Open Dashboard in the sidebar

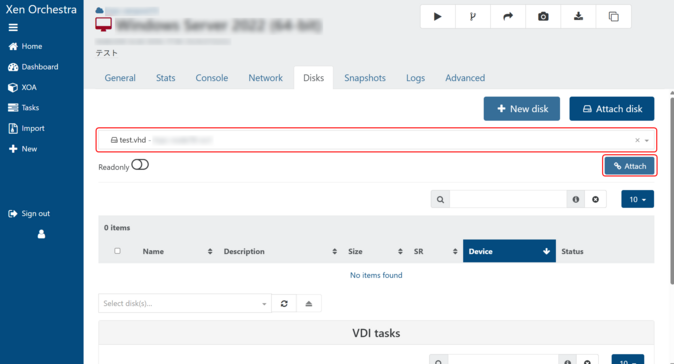pos(33,67)
